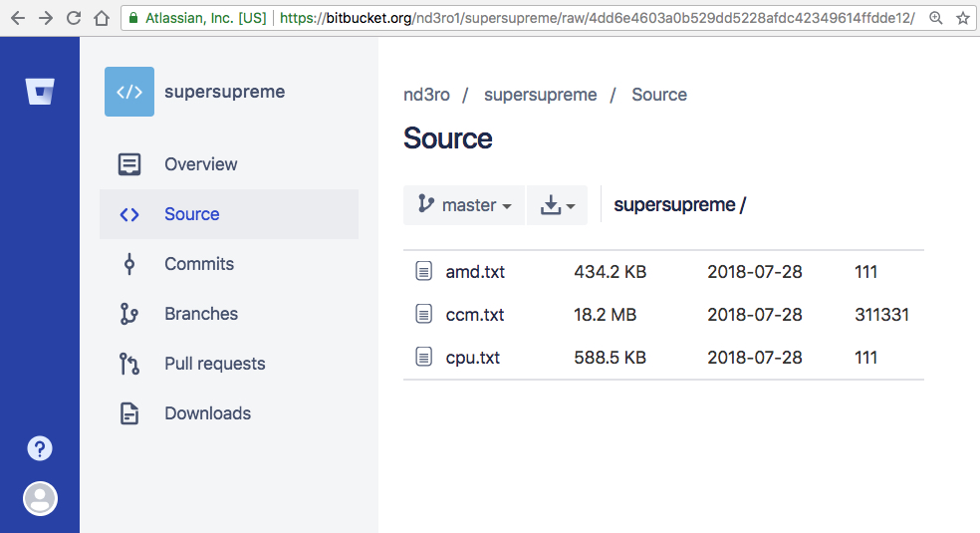Open the Downloads menu item
The image size is (980, 533).
pyautogui.click(x=229, y=413)
